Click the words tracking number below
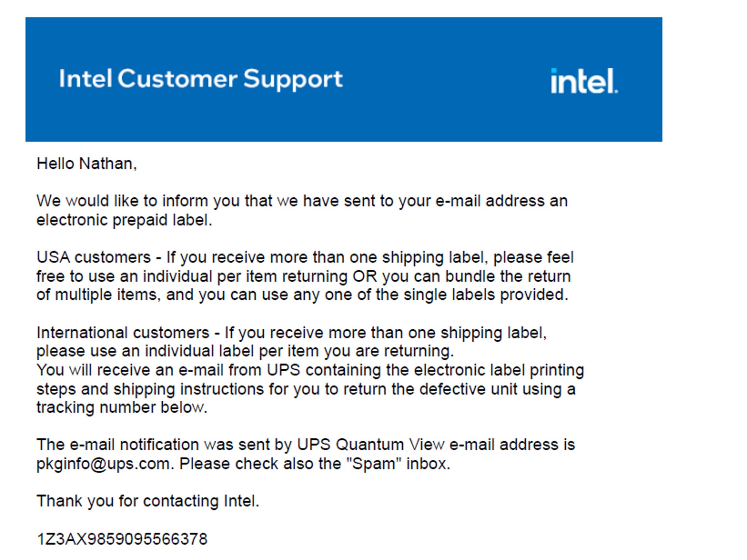 coord(122,407)
